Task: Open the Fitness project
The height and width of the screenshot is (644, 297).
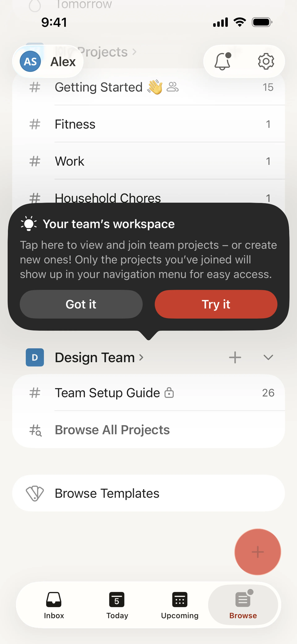Action: click(75, 124)
